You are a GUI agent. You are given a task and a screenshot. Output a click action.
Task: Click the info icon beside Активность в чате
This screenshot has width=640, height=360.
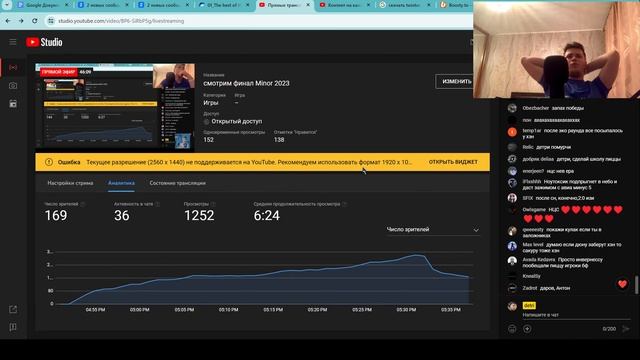coord(158,204)
